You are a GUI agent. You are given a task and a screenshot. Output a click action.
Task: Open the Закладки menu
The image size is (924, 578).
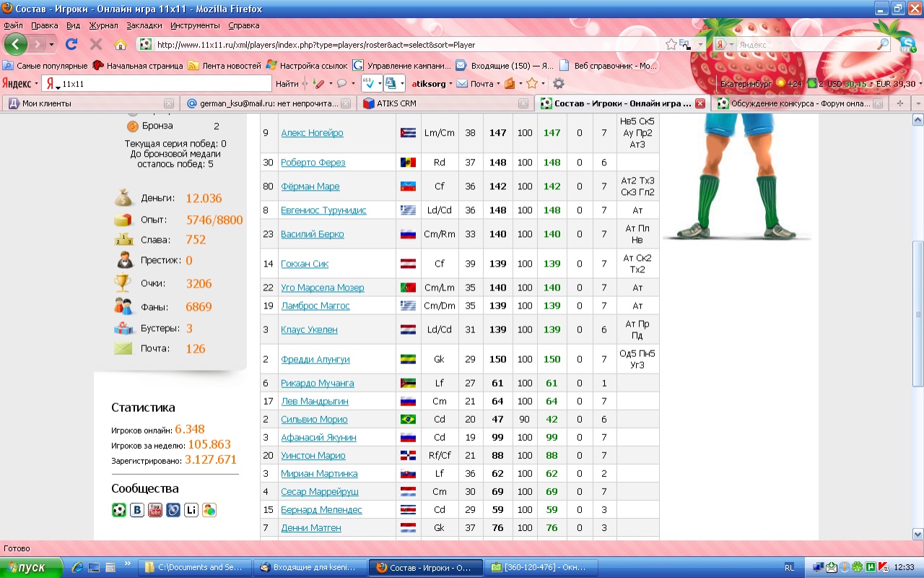click(144, 25)
